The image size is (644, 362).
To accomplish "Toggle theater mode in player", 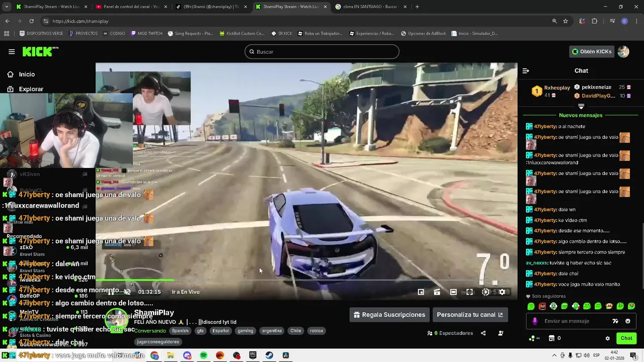I will pyautogui.click(x=453, y=292).
